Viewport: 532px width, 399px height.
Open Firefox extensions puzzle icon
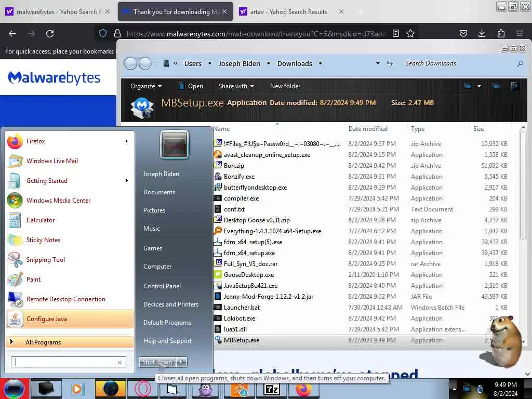pos(501,33)
